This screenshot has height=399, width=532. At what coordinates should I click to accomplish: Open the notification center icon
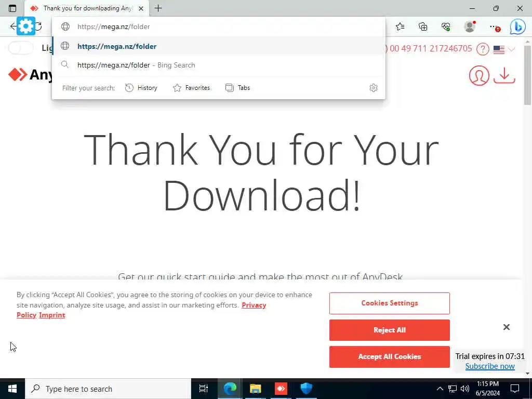coord(515,389)
